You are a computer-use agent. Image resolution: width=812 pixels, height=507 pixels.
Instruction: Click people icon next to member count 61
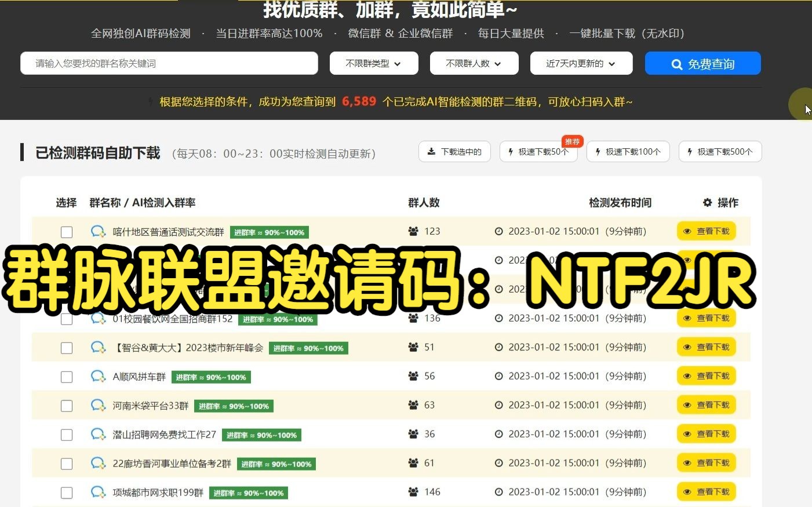[x=413, y=463]
